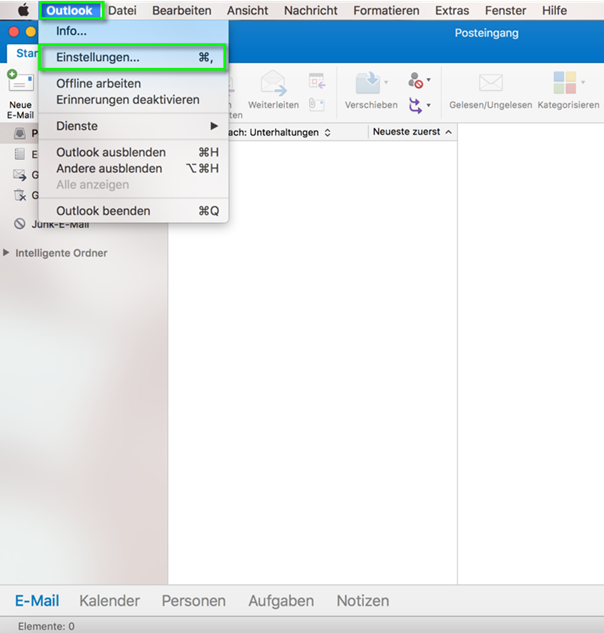Switch to the Kalender view
The image size is (604, 633).
click(109, 601)
